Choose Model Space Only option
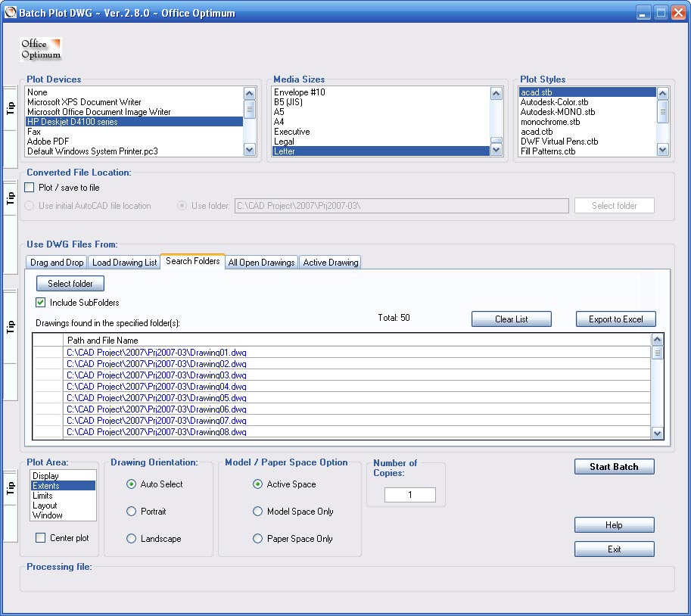 click(257, 511)
